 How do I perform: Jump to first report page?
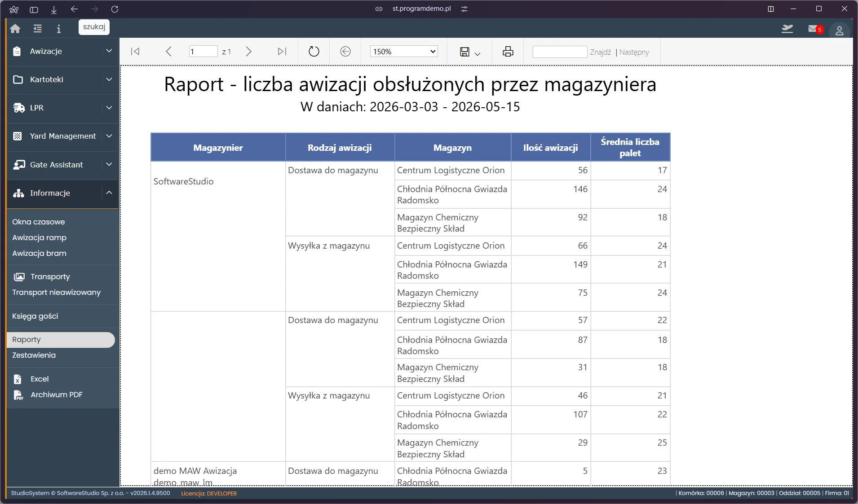click(x=135, y=52)
